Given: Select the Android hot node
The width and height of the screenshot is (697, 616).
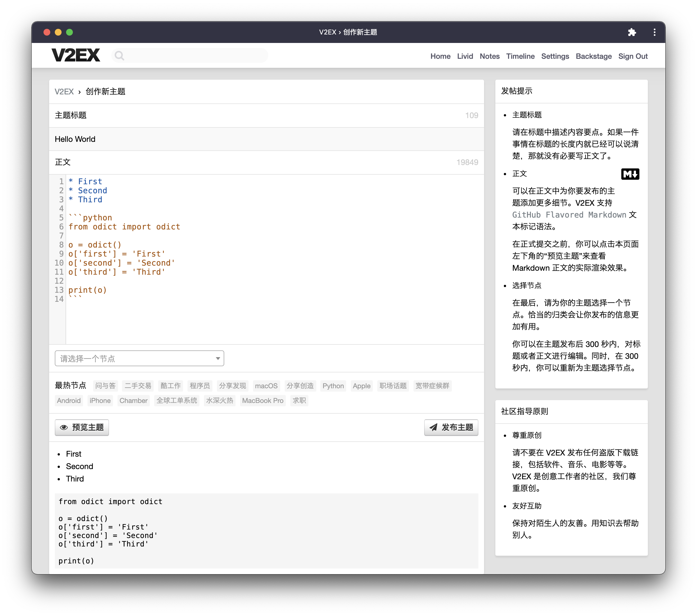Looking at the screenshot, I should (x=69, y=400).
